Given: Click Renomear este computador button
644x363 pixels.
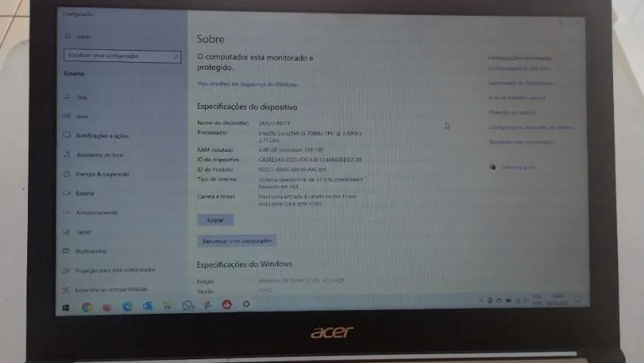Looking at the screenshot, I should 237,241.
